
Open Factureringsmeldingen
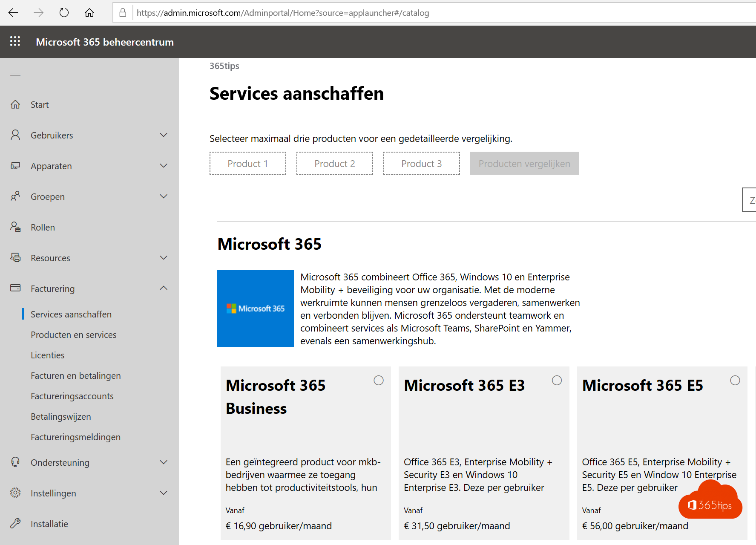[75, 437]
